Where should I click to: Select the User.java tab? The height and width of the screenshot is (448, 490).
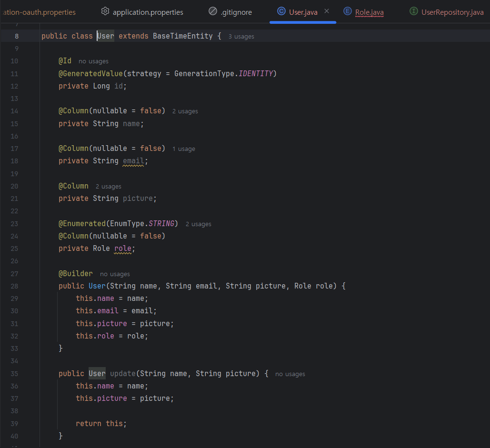click(303, 12)
